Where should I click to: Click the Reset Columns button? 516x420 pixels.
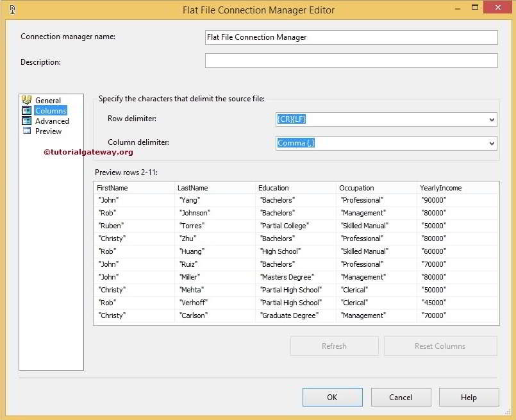pos(440,346)
